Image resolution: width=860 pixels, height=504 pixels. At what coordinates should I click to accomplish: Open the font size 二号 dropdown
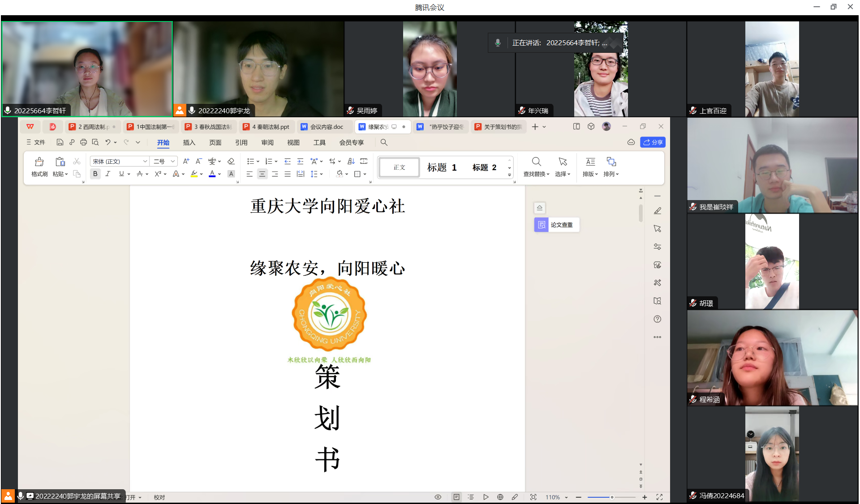click(x=172, y=161)
